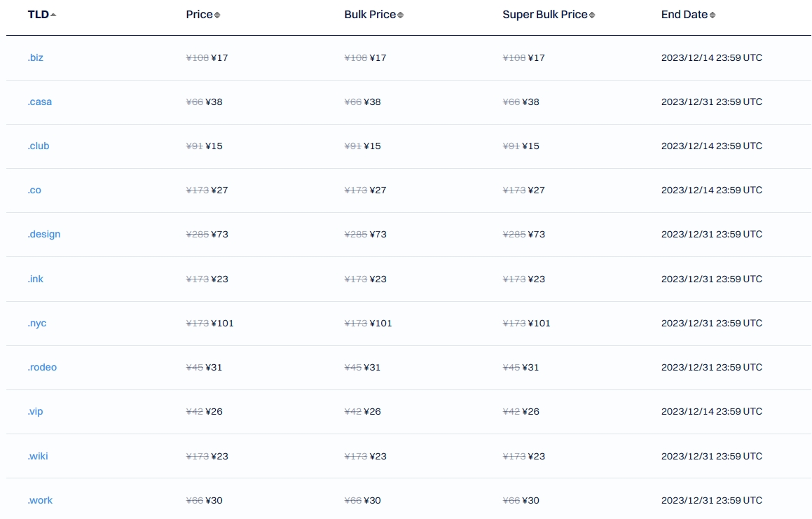The height and width of the screenshot is (519, 812).
Task: Open the .casa domain link
Action: tap(39, 102)
